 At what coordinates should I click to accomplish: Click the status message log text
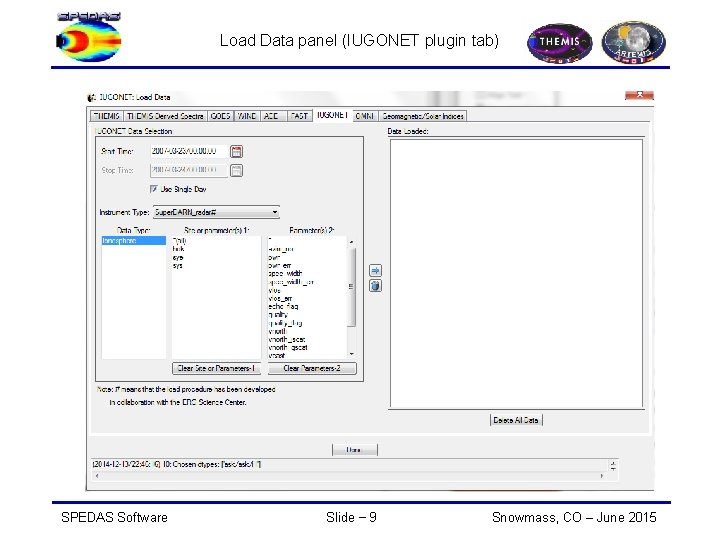177,465
